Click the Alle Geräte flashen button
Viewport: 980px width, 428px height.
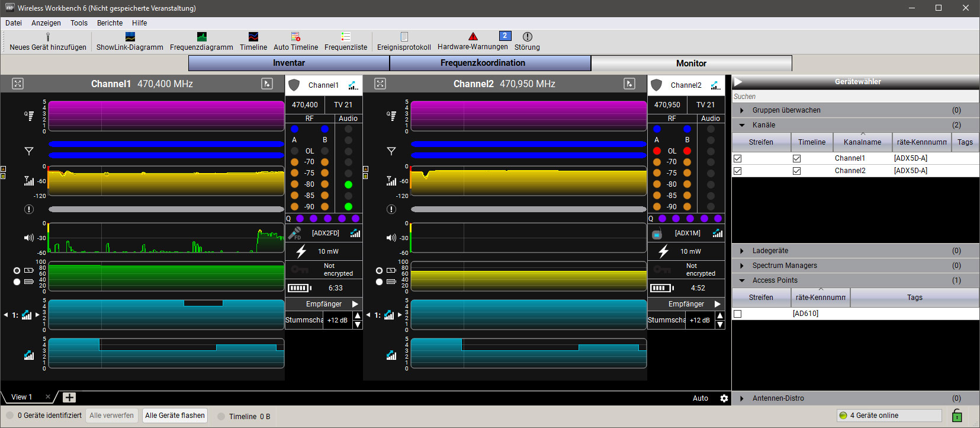pos(175,416)
